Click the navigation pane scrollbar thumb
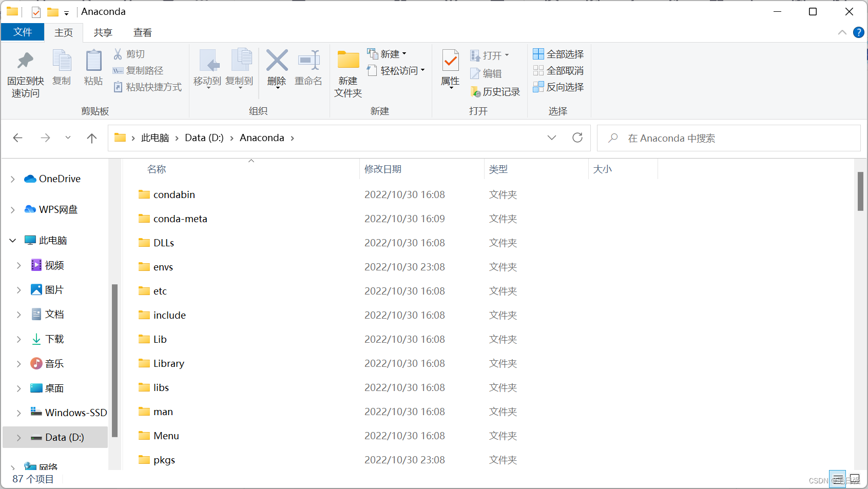 (x=114, y=360)
